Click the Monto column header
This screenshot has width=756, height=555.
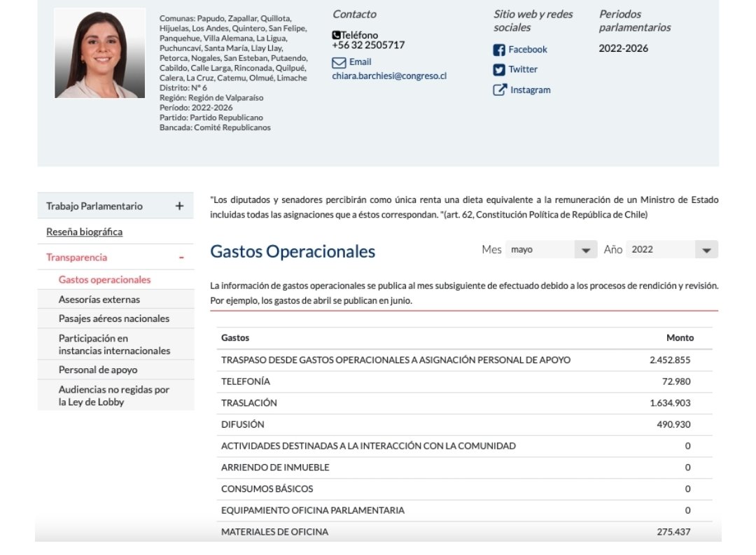(x=680, y=337)
